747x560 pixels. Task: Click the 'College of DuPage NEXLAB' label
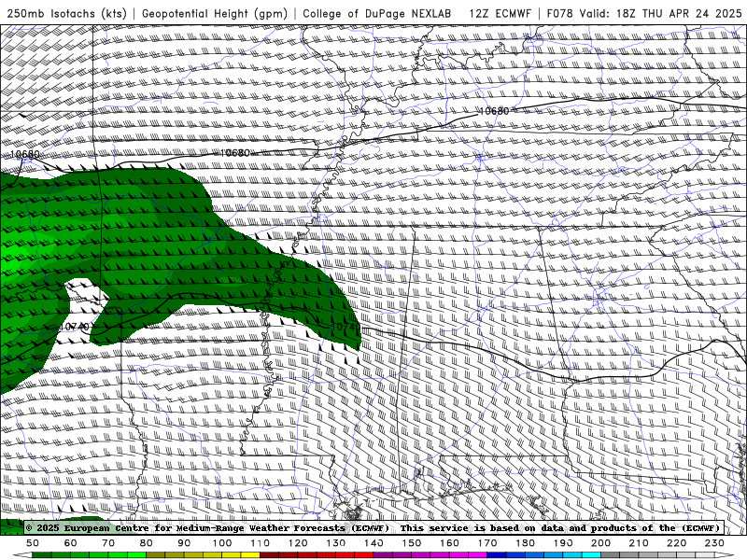[x=377, y=13]
